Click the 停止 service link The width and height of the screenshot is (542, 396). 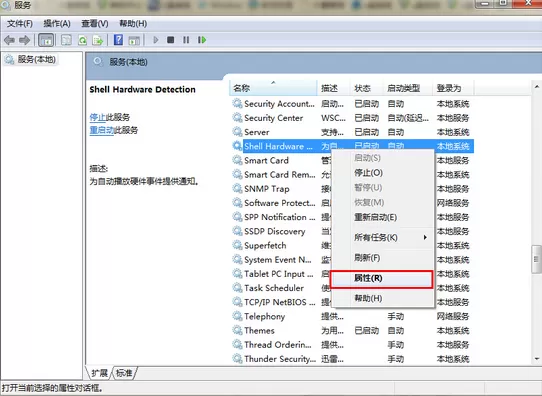click(97, 117)
